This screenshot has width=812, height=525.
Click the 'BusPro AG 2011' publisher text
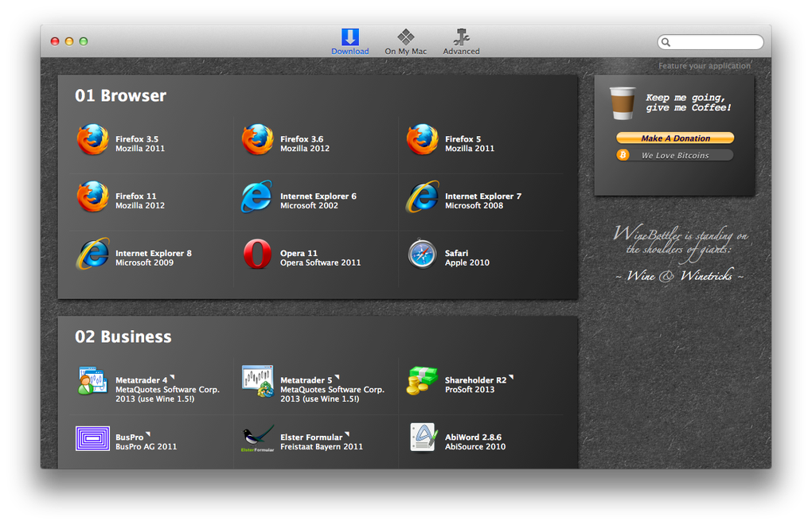(x=146, y=446)
